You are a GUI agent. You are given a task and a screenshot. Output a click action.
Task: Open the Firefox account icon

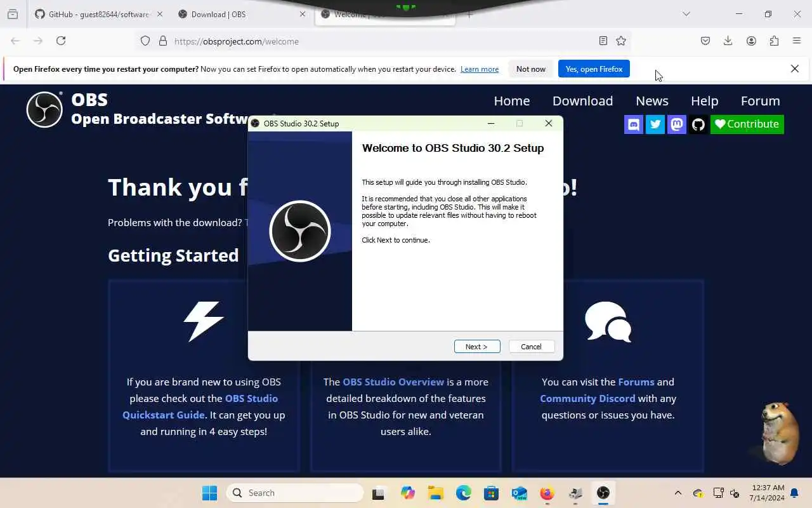(751, 41)
